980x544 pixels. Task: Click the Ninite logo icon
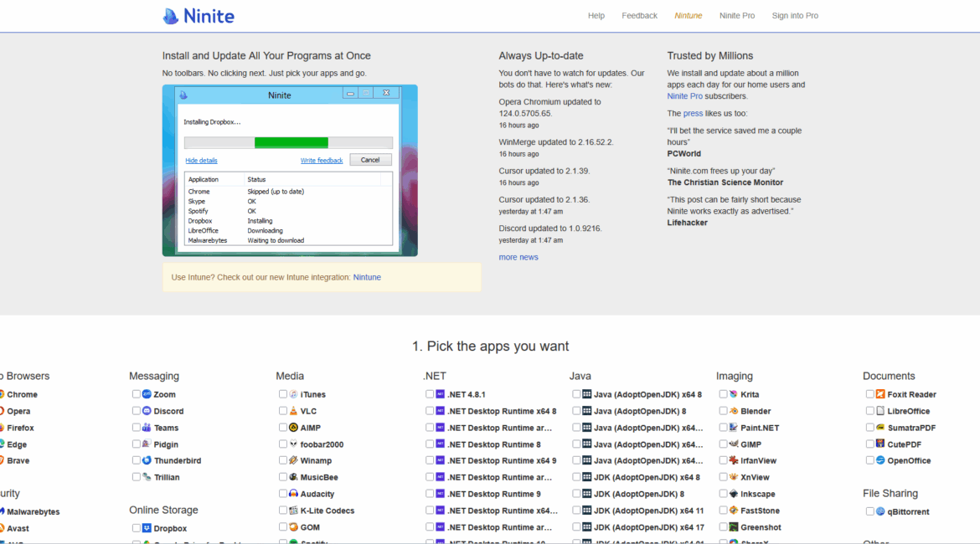point(171,16)
